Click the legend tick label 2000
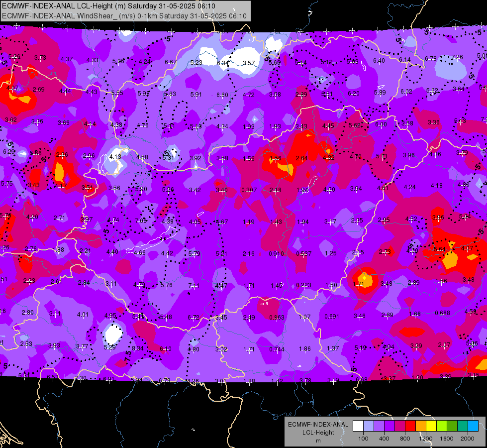487x448 pixels. (468, 439)
